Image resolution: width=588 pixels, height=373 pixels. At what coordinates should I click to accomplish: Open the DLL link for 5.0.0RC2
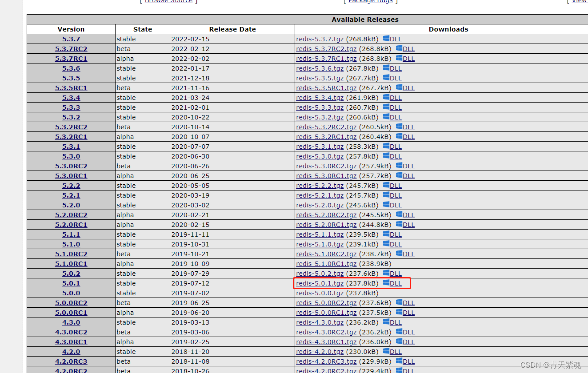coord(409,303)
